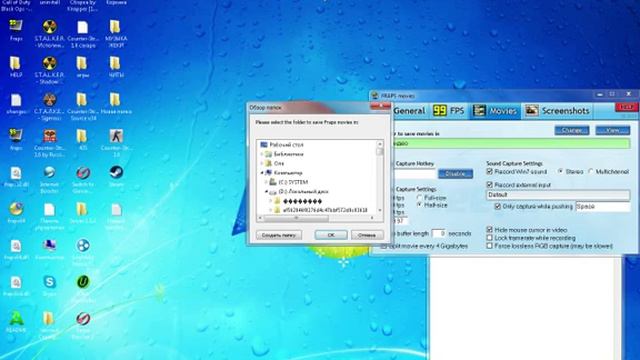
Task: Click the Отмена button
Action: (x=367, y=235)
